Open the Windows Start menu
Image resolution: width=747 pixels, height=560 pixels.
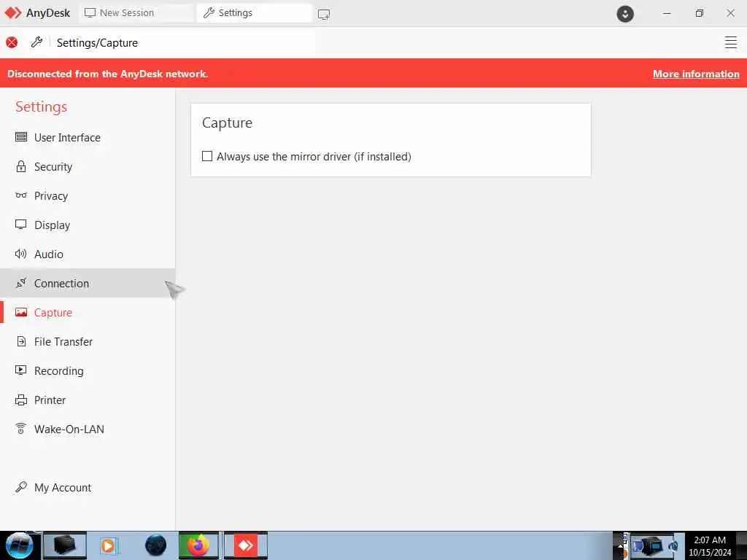point(19,545)
